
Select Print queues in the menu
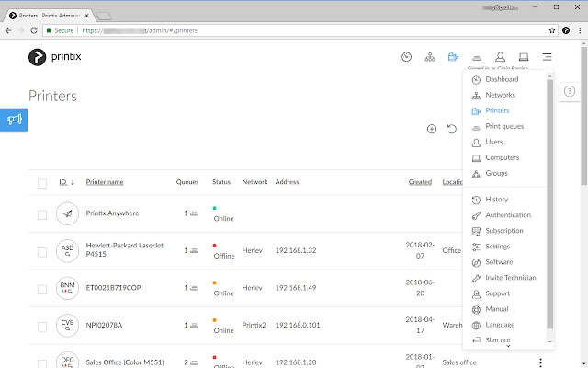[x=503, y=127]
